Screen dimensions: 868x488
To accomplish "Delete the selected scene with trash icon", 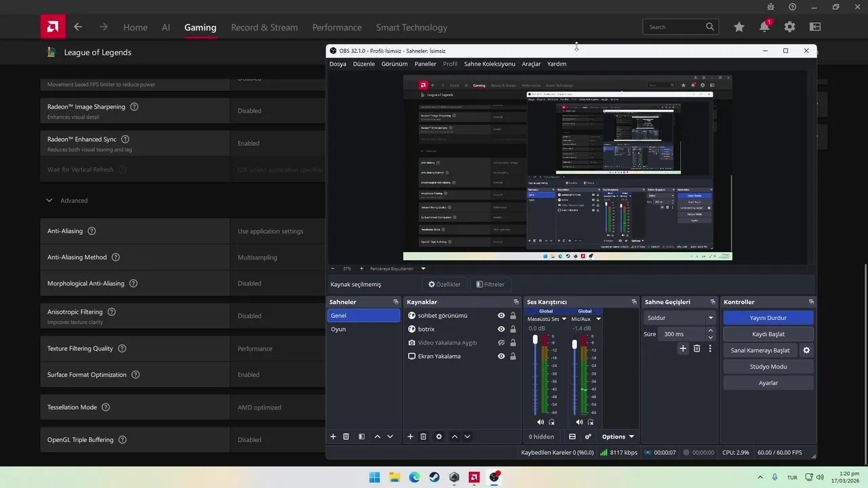I will (346, 436).
